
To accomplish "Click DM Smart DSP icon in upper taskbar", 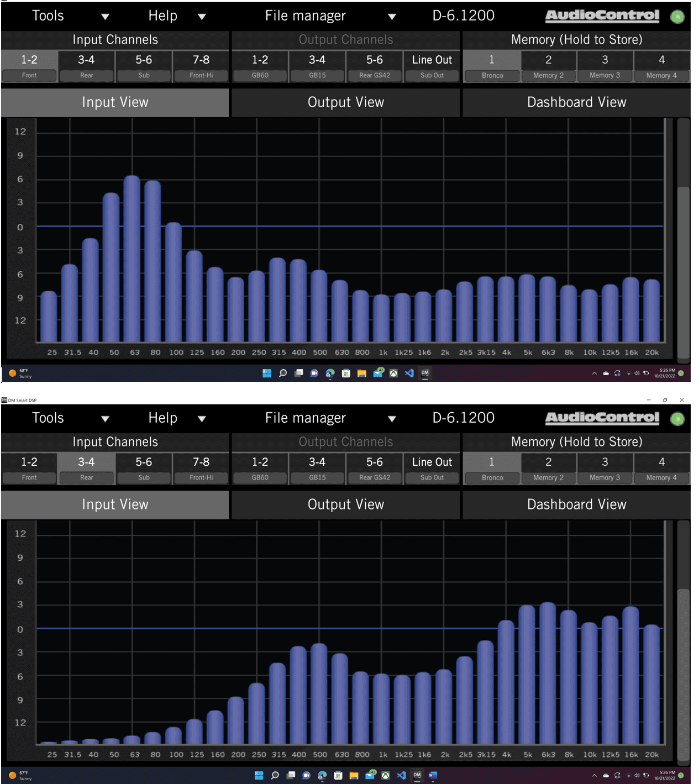I will pos(425,373).
